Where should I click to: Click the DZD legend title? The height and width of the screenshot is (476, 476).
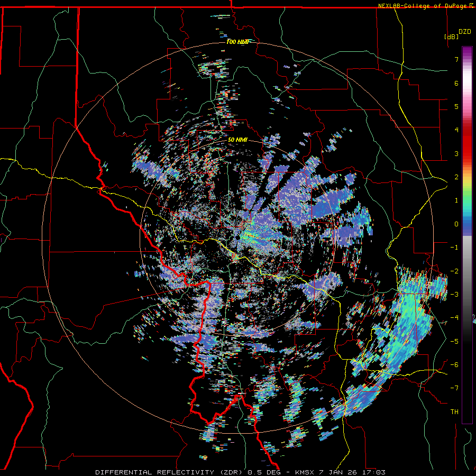[x=464, y=32]
